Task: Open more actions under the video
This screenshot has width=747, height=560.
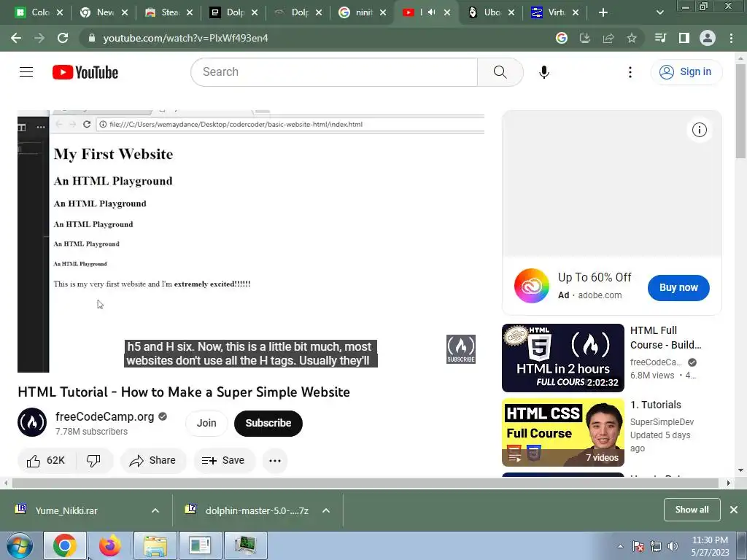Action: point(275,461)
